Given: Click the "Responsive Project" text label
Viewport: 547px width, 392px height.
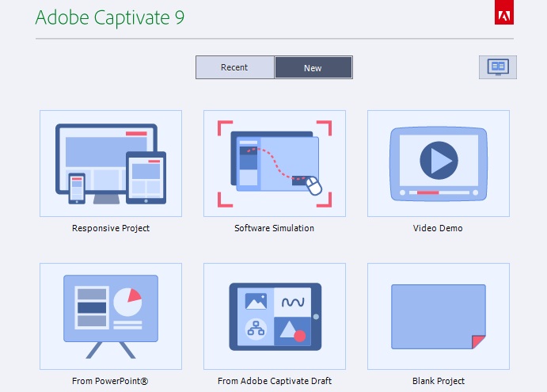Looking at the screenshot, I should click(x=111, y=228).
